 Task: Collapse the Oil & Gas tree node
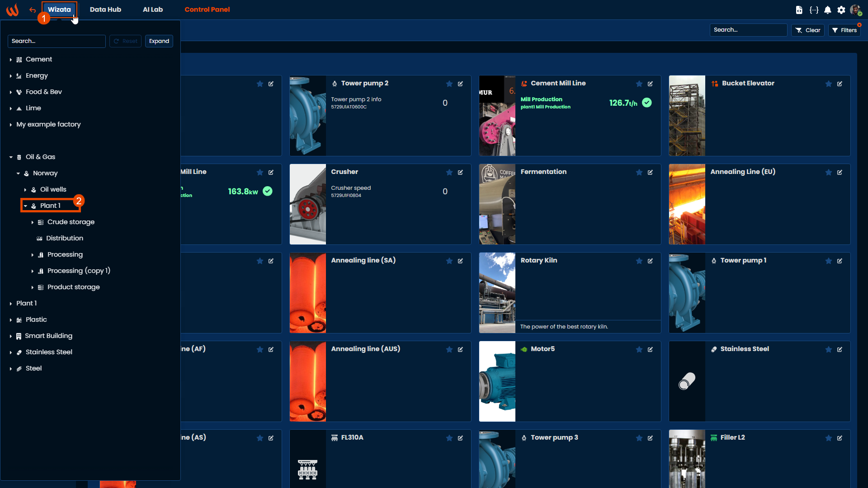coord(11,157)
